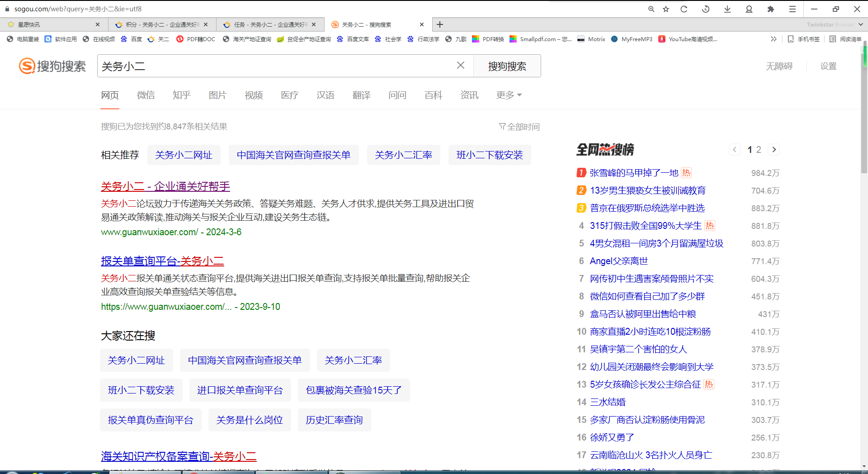The image size is (868, 474).
Task: Click the zoom magnifier icon in address bar
Action: (651, 9)
